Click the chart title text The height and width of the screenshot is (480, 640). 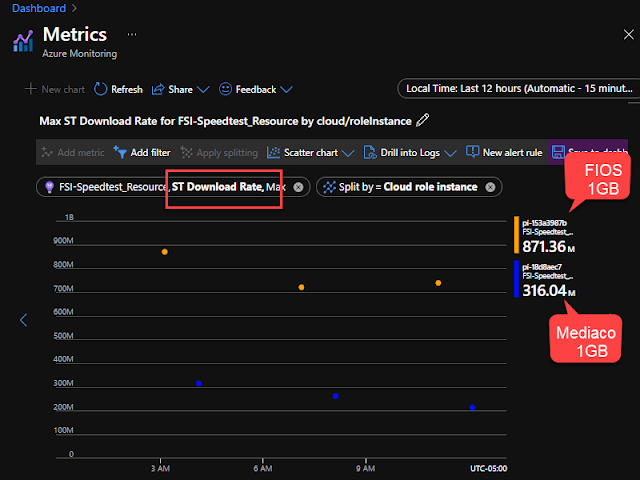click(225, 121)
